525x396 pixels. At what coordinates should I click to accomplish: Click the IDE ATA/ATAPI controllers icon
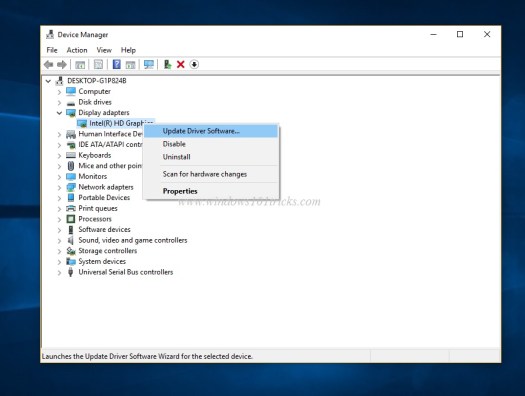(x=71, y=145)
